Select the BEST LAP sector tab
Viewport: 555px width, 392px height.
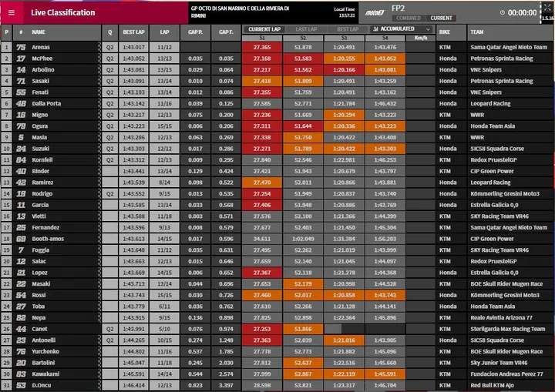pyautogui.click(x=348, y=29)
